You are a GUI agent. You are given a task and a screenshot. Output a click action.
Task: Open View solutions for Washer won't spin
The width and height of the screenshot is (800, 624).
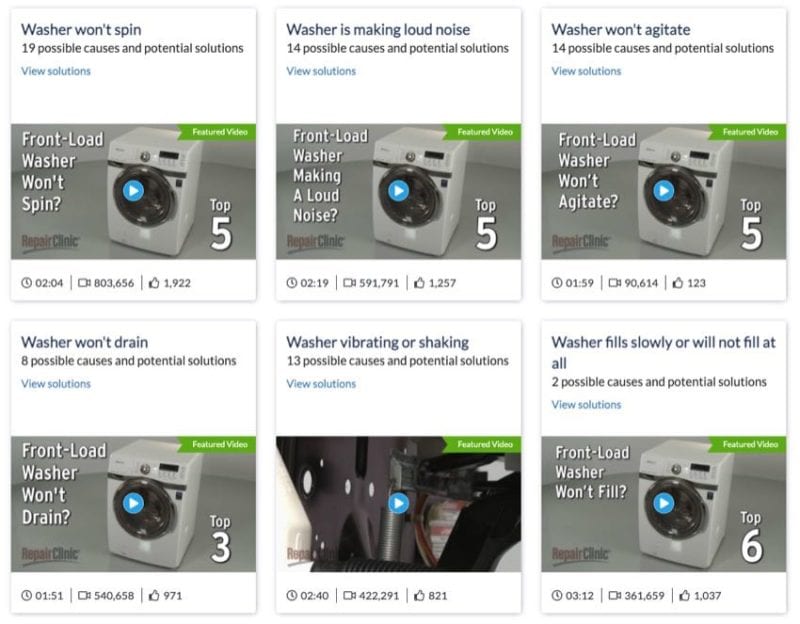[x=56, y=71]
